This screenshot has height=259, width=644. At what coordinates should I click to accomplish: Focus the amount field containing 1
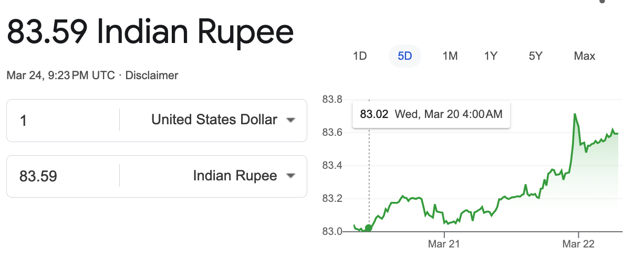[63, 121]
